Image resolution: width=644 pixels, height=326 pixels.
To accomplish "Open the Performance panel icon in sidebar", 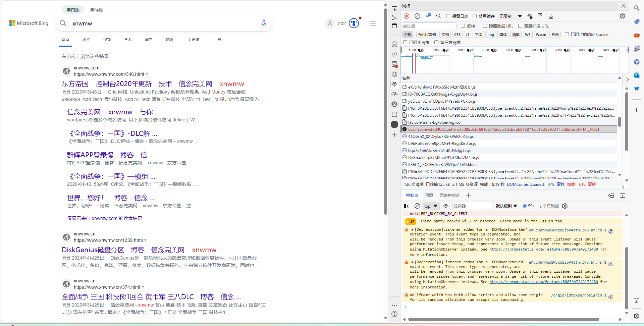I will [394, 94].
